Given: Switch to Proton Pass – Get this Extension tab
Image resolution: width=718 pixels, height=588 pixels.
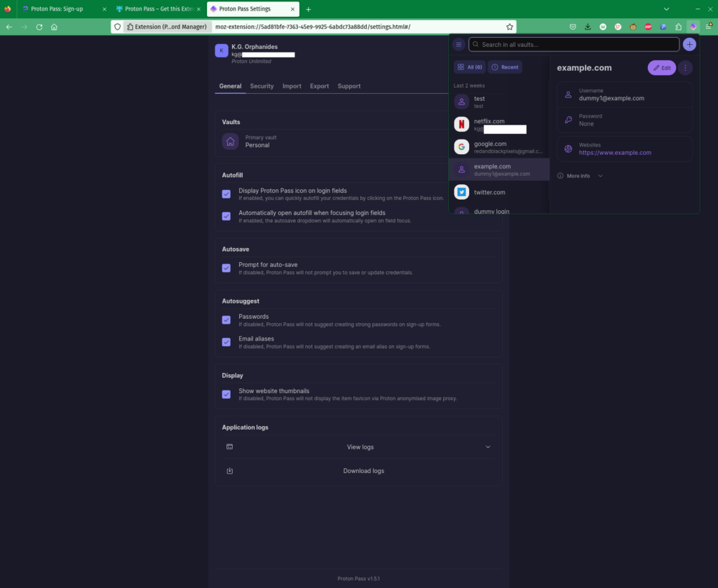Looking at the screenshot, I should (x=158, y=8).
